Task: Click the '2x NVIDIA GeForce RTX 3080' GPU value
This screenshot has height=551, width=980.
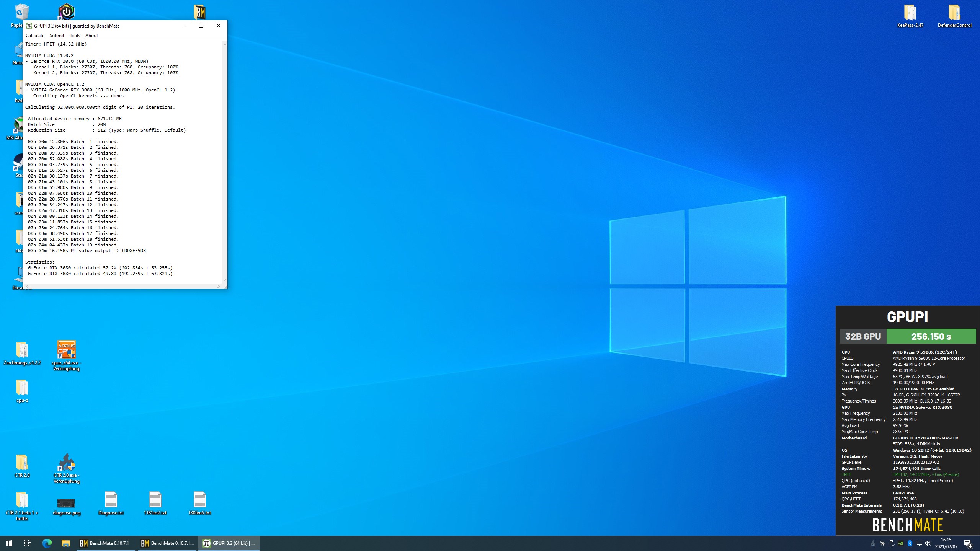Action: coord(923,407)
